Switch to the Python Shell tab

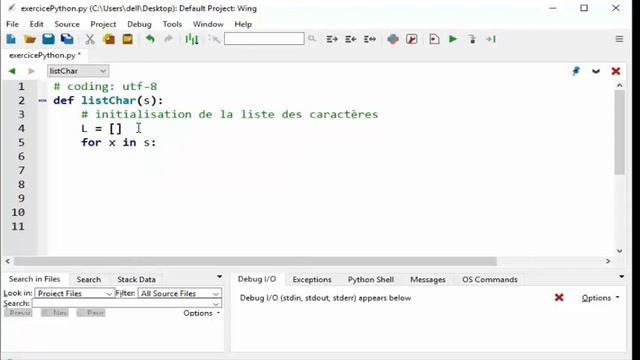[371, 280]
